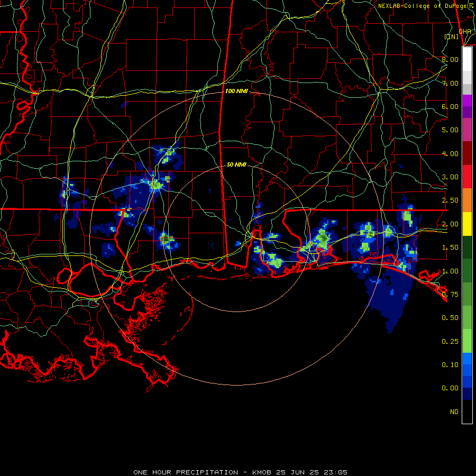Viewport: 476px width, 476px height.
Task: Click the NEXLAB-College of DuPage label
Action: pos(425,6)
